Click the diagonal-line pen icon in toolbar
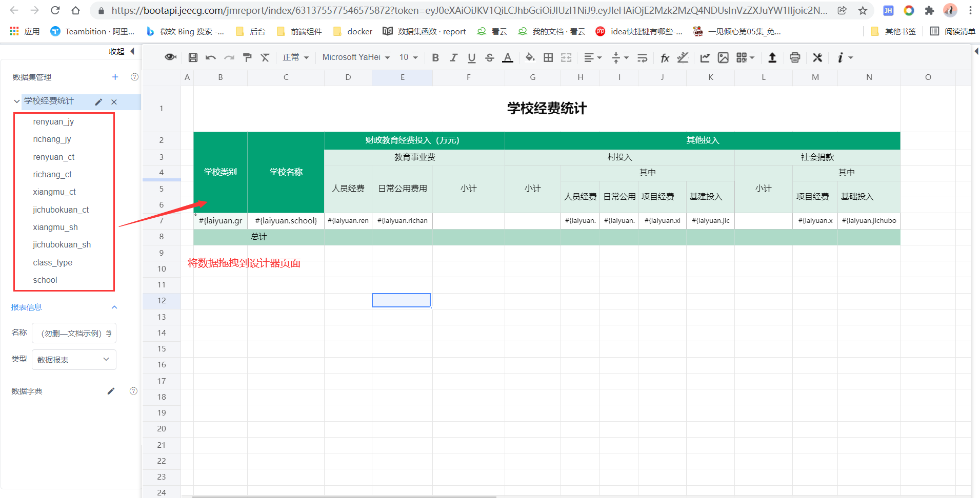 (683, 57)
